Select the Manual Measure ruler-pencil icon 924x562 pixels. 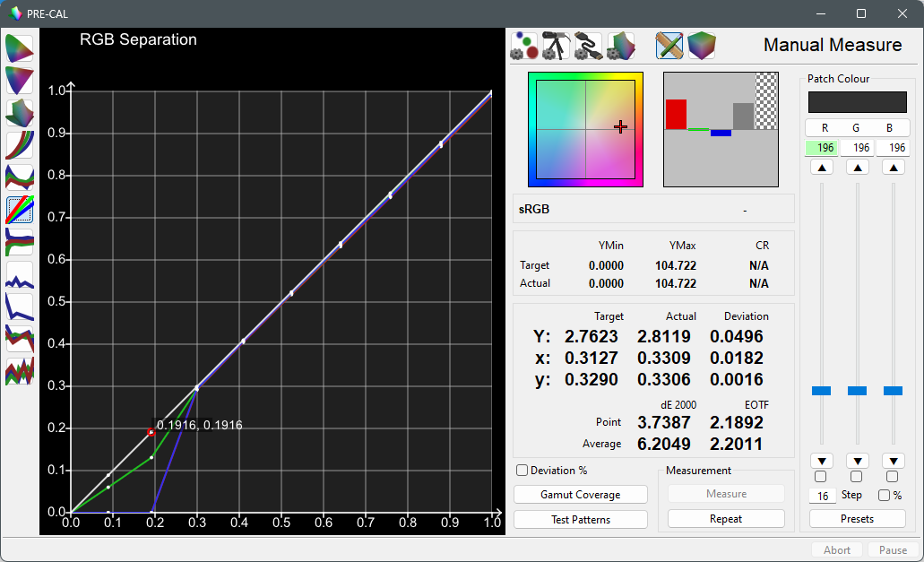pyautogui.click(x=669, y=46)
